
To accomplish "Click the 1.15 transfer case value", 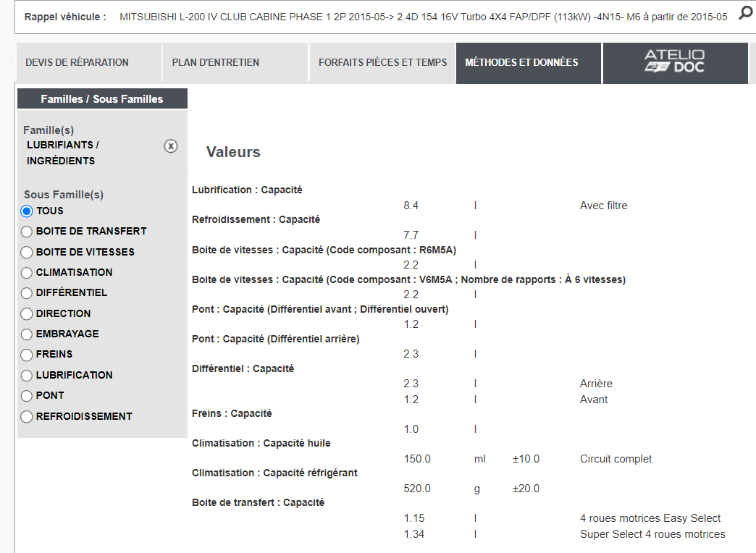I will click(414, 518).
